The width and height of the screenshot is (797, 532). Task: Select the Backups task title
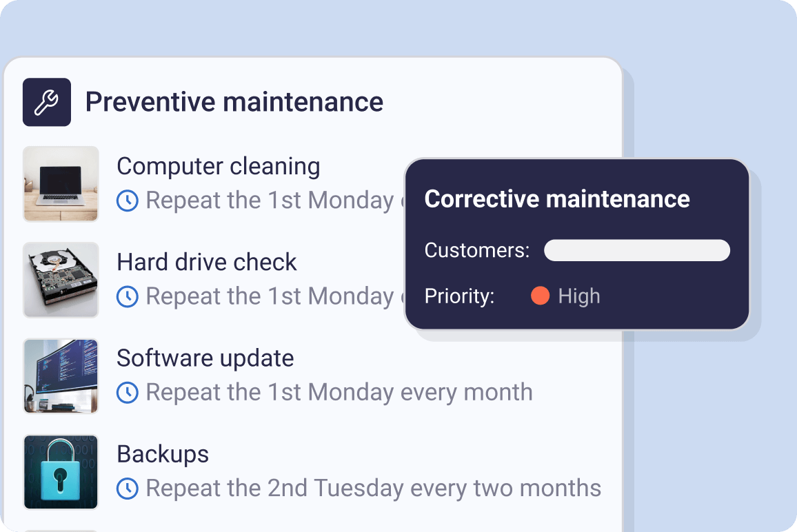tap(163, 453)
